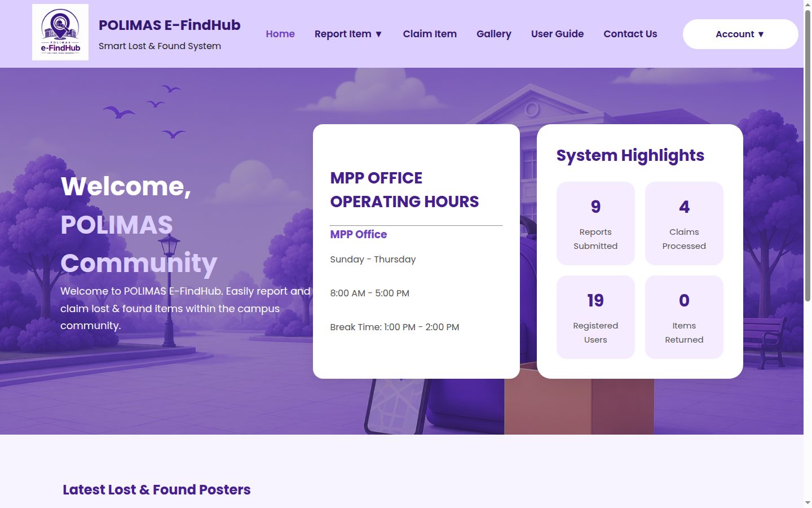Click the page vertical scrollbar thumb

[x=807, y=155]
